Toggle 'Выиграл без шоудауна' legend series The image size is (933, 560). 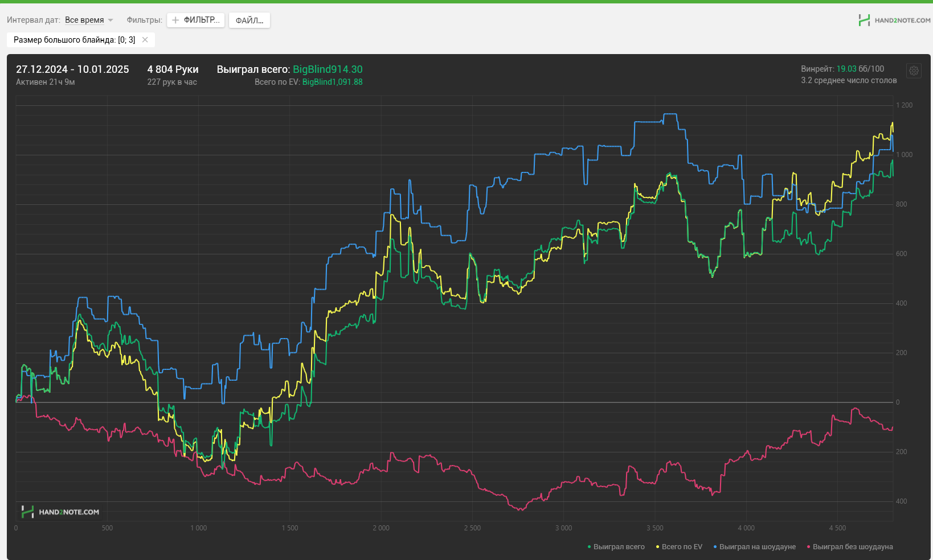pyautogui.click(x=850, y=547)
